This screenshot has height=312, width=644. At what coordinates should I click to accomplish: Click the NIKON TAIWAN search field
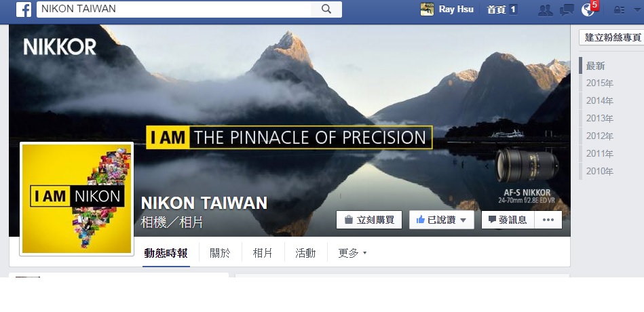[x=174, y=9]
